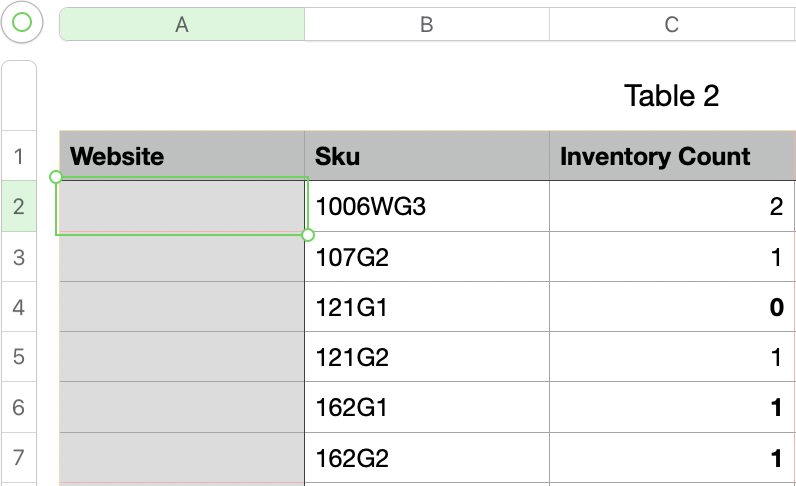Click the inventory count cell showing 2

[x=672, y=207]
